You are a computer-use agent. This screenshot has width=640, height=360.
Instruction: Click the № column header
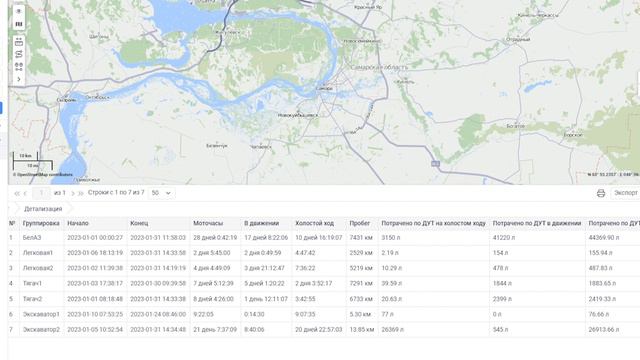[x=12, y=223]
